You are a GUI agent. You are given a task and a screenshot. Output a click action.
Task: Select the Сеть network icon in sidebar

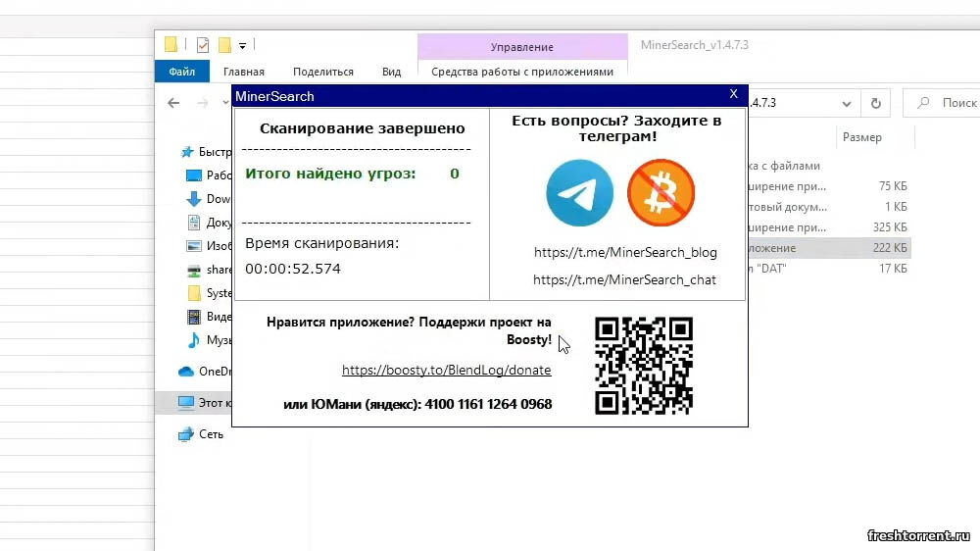(186, 434)
